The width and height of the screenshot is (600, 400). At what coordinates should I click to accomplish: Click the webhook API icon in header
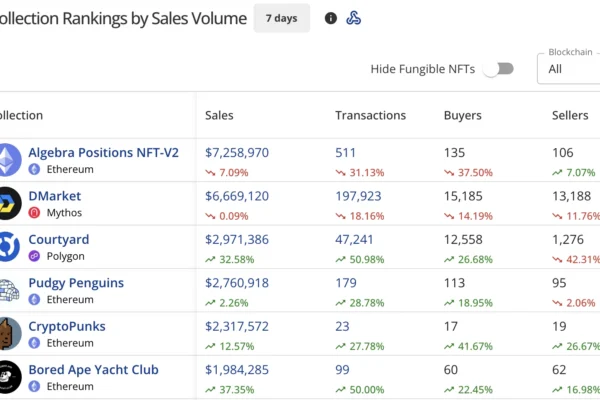click(x=353, y=18)
